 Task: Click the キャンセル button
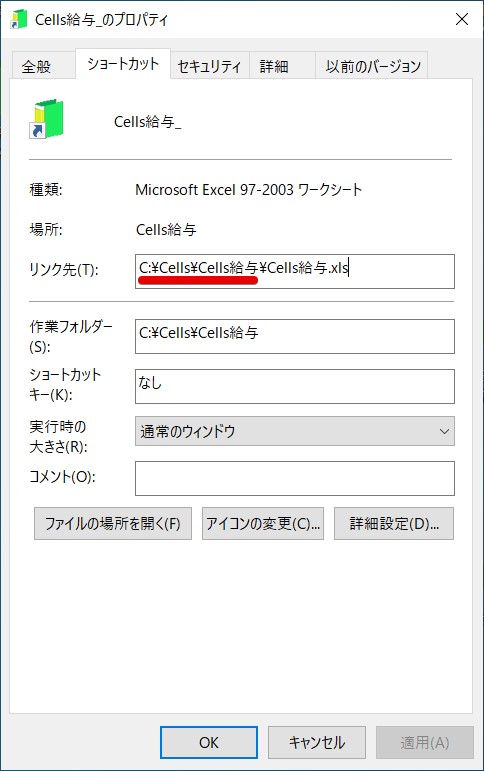316,742
